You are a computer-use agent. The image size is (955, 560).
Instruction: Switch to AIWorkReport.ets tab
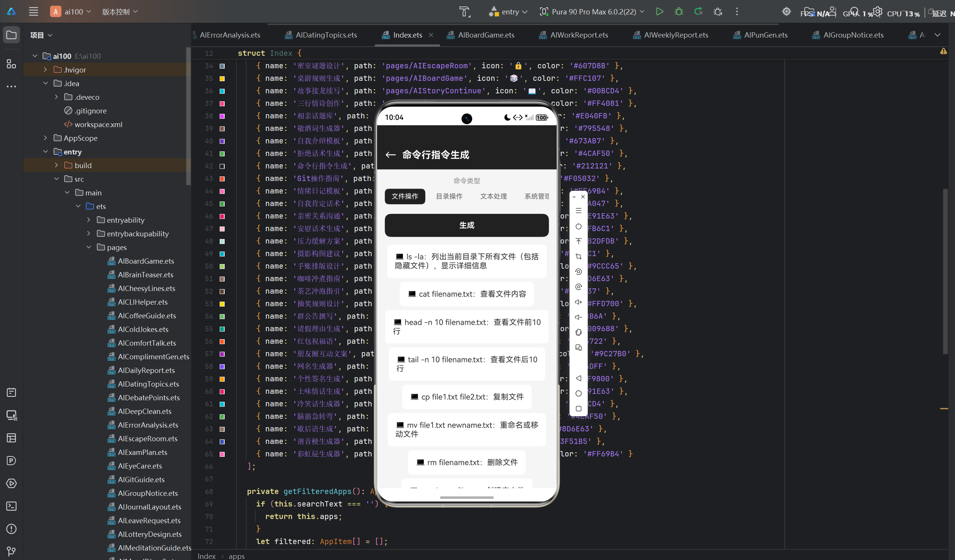(574, 35)
